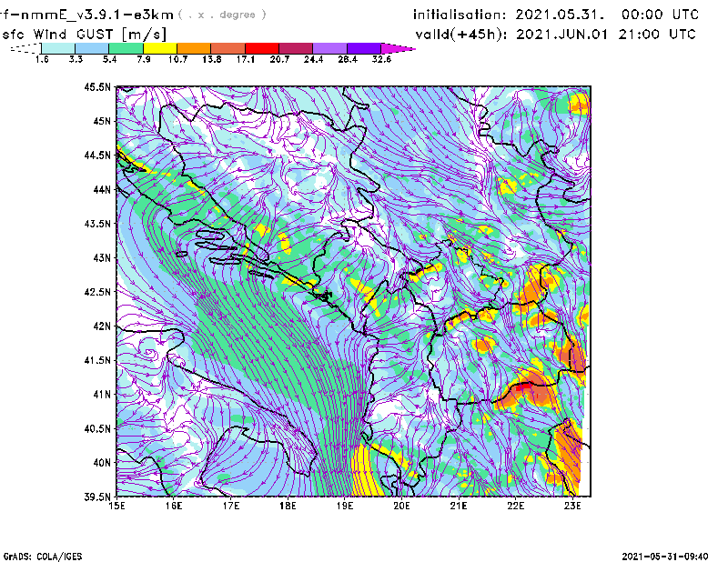
Task: Click the valid date 2021.JUN.01
Action: click(562, 35)
